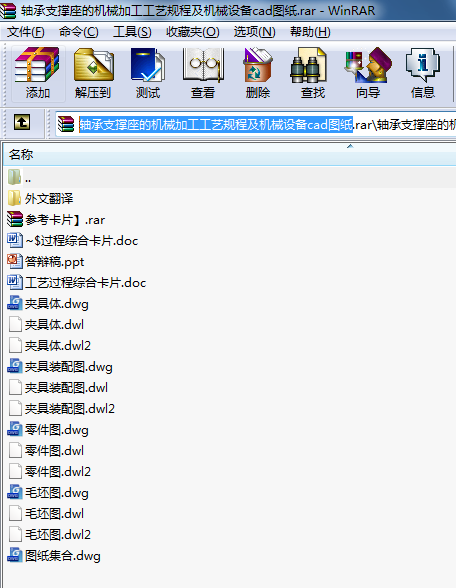Viewport: 456px width, 588px height.
Task: Select the 夹具装配图.dwl2 file name
Action: (70, 408)
